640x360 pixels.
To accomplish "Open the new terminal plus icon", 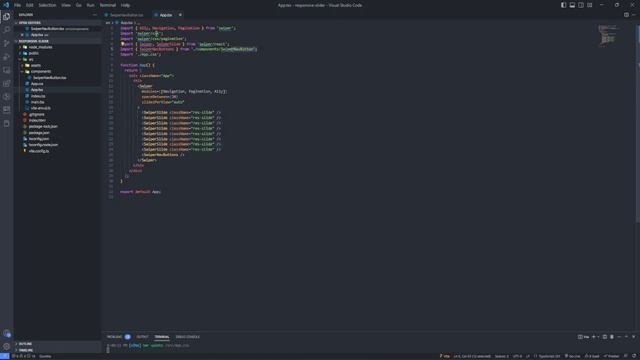I will [593, 337].
